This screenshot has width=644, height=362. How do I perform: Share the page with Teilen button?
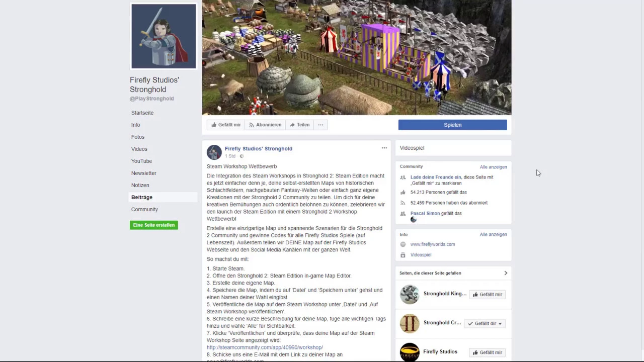(299, 125)
